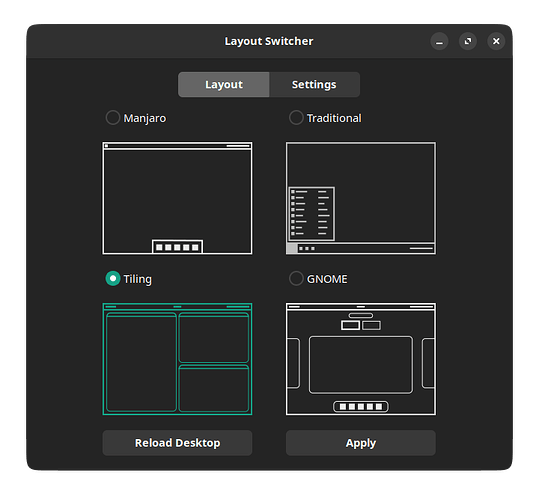Image resolution: width=539 pixels, height=499 pixels.
Task: Click the selected Tiling radio button
Action: point(113,278)
